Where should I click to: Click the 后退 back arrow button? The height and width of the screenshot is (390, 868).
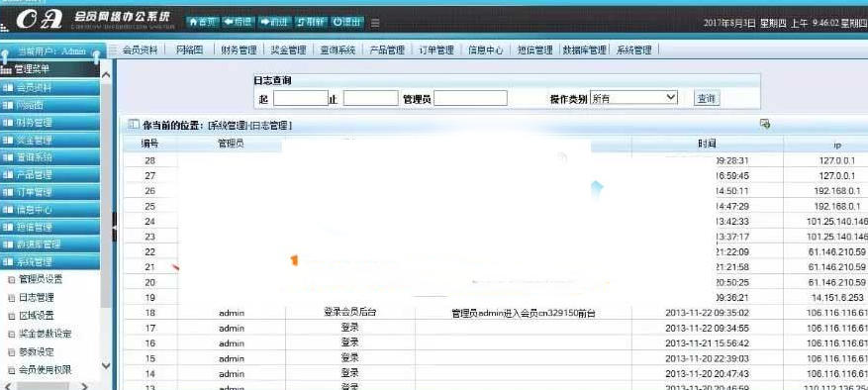[238, 22]
